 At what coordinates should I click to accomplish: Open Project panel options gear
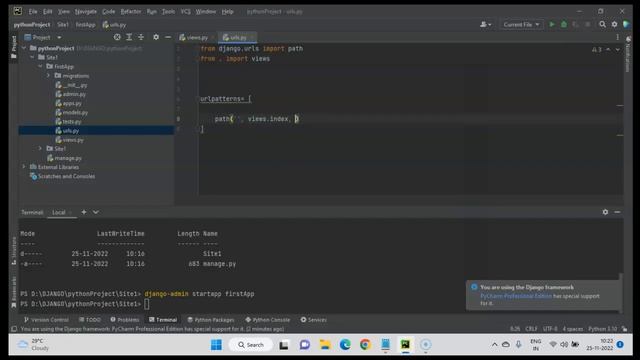[156, 37]
